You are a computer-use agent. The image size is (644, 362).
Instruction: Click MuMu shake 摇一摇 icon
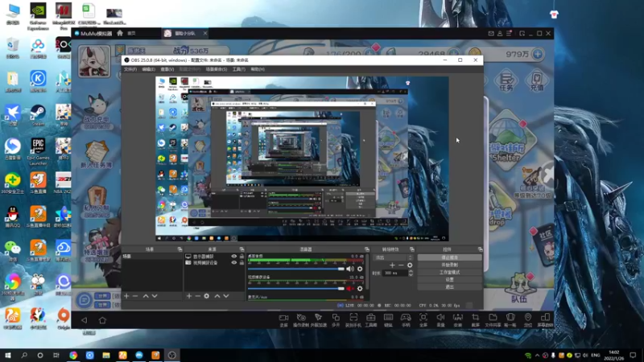pos(510,320)
